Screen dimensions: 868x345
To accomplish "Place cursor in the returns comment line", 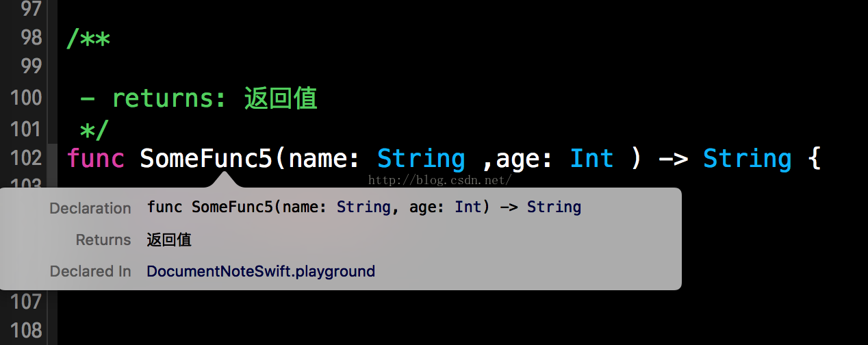I will [x=199, y=99].
